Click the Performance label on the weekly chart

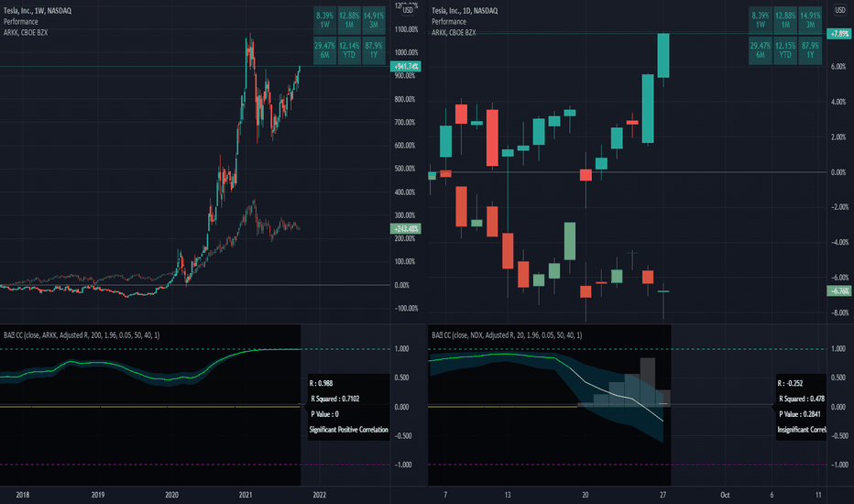(21, 21)
